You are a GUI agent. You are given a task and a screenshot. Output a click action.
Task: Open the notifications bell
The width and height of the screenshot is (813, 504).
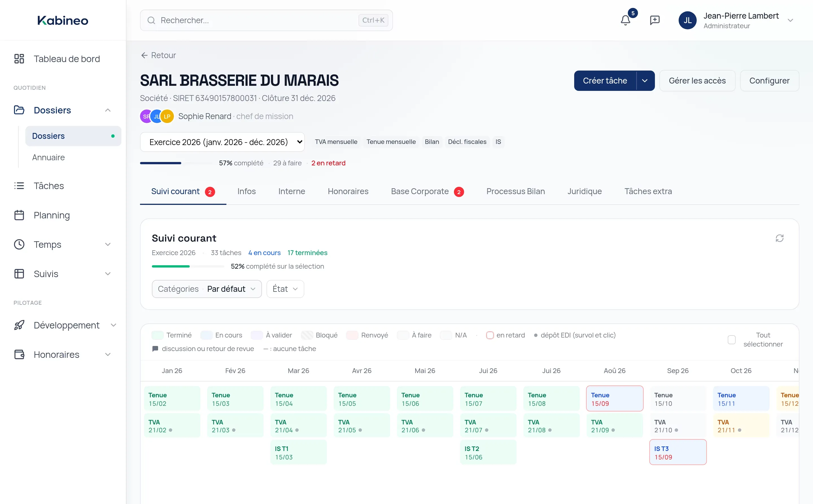point(626,20)
